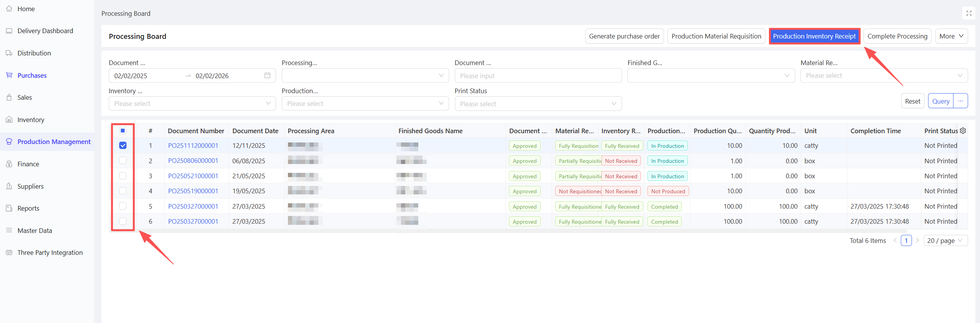Click the Three Party Integration icon
Image resolution: width=980 pixels, height=323 pixels.
pyautogui.click(x=9, y=253)
